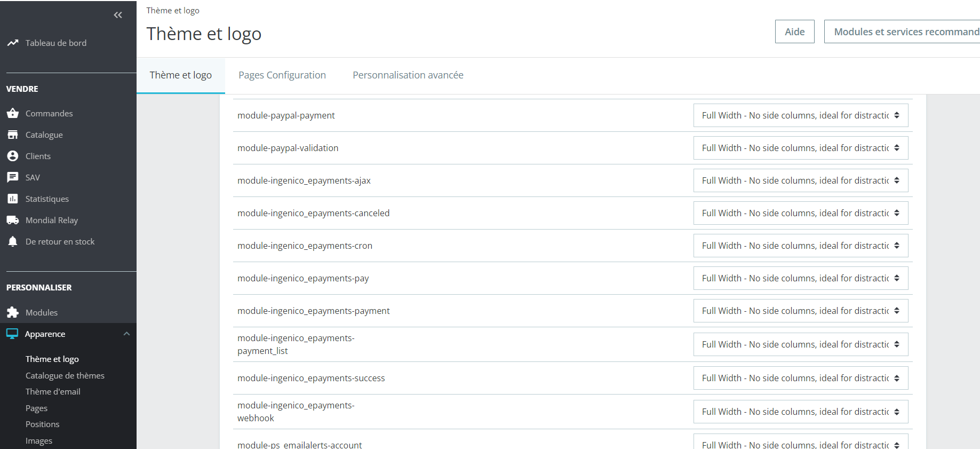The image size is (980, 449).
Task: Click the module-ingenico_epayments-cron row label
Action: click(305, 246)
